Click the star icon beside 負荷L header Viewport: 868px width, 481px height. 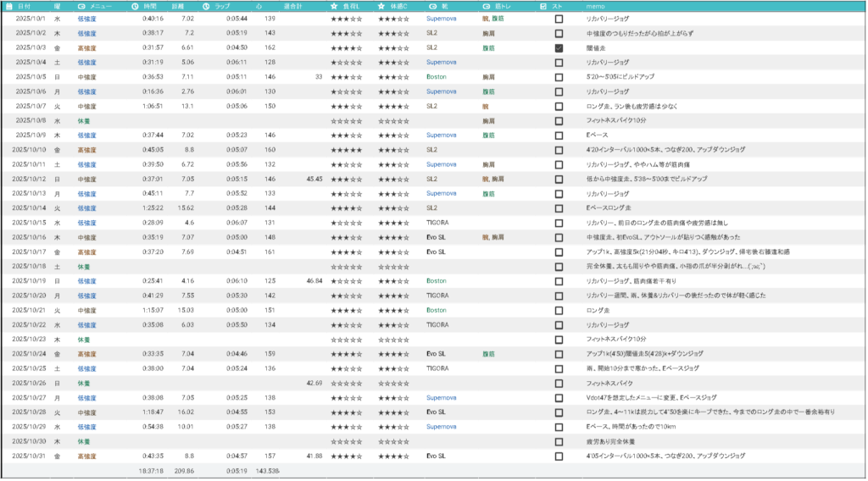click(334, 6)
